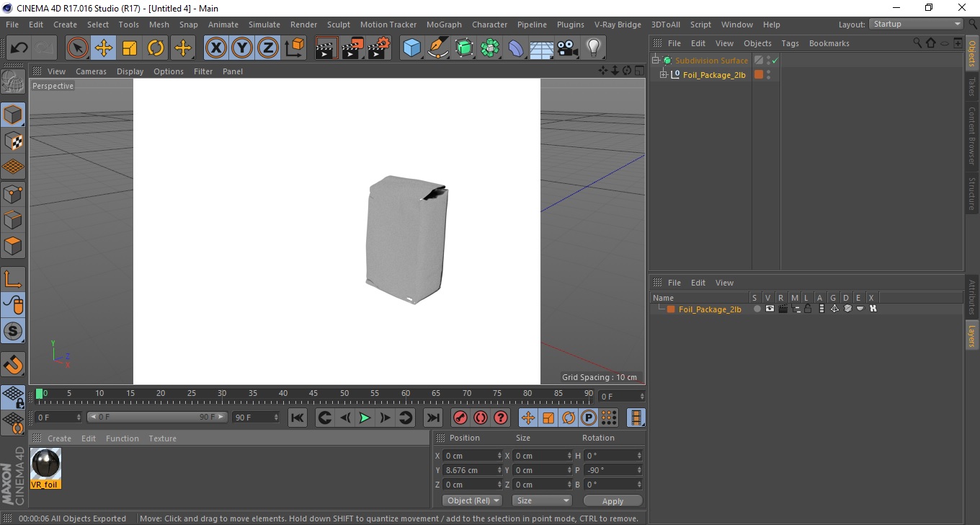Activate the Rotate tool in top toolbar
The height and width of the screenshot is (525, 980).
coord(156,48)
